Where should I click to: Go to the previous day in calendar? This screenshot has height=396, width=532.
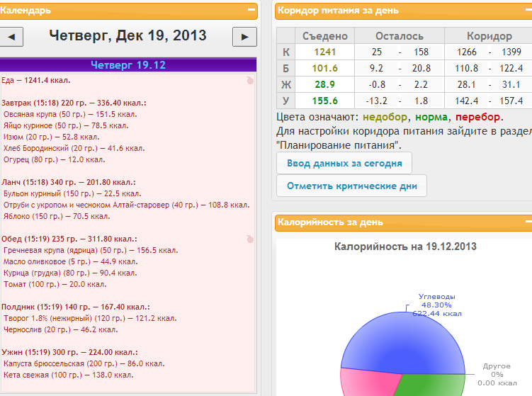click(x=11, y=37)
